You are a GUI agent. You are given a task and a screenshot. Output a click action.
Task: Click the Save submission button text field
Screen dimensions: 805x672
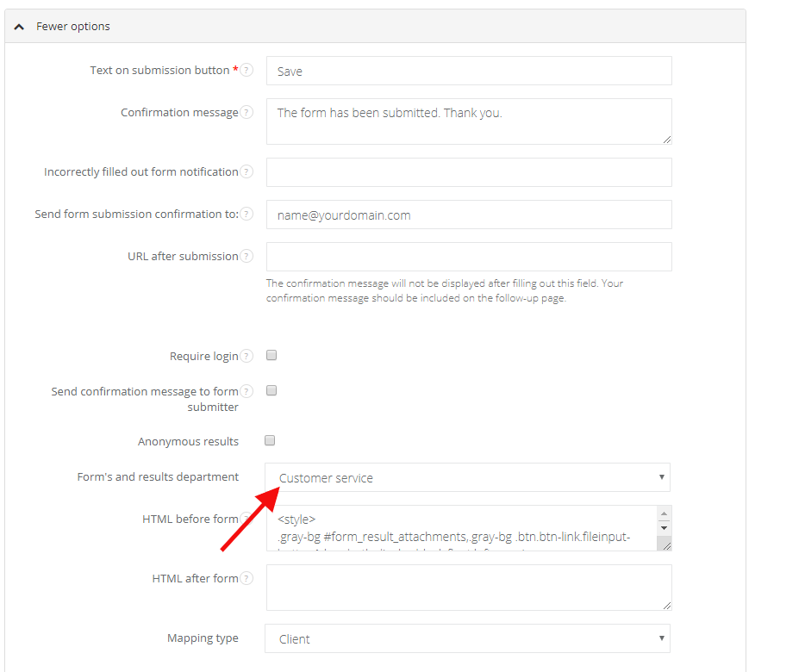pyautogui.click(x=469, y=72)
